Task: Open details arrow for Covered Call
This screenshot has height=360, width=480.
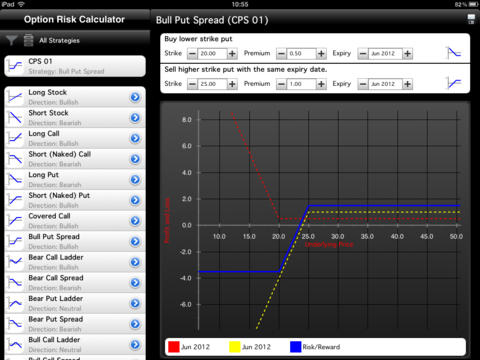Action: click(x=135, y=221)
